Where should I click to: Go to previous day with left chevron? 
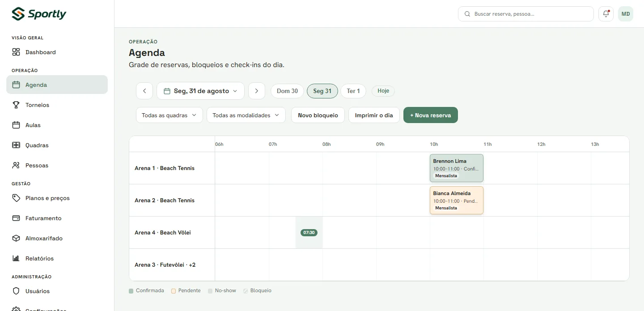(144, 91)
